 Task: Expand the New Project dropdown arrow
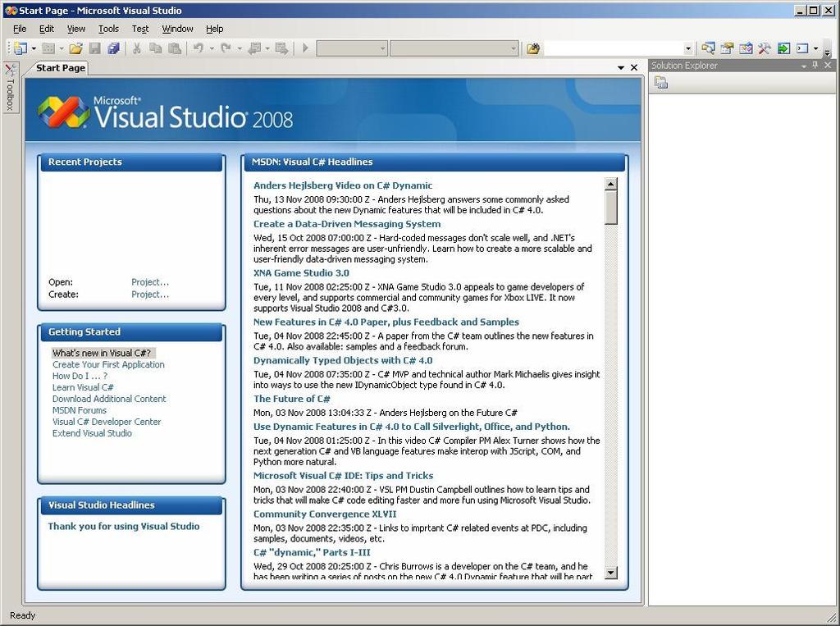tap(34, 48)
